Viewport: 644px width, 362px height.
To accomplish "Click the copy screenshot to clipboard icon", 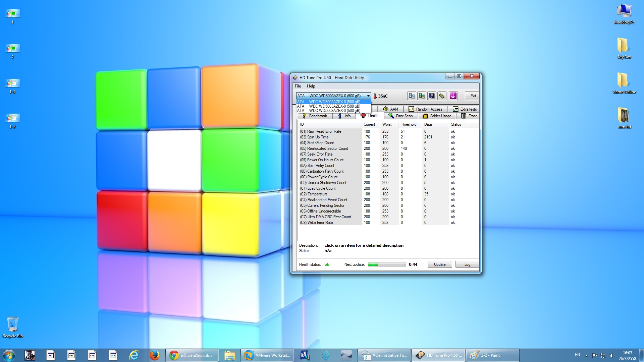I will tap(422, 96).
